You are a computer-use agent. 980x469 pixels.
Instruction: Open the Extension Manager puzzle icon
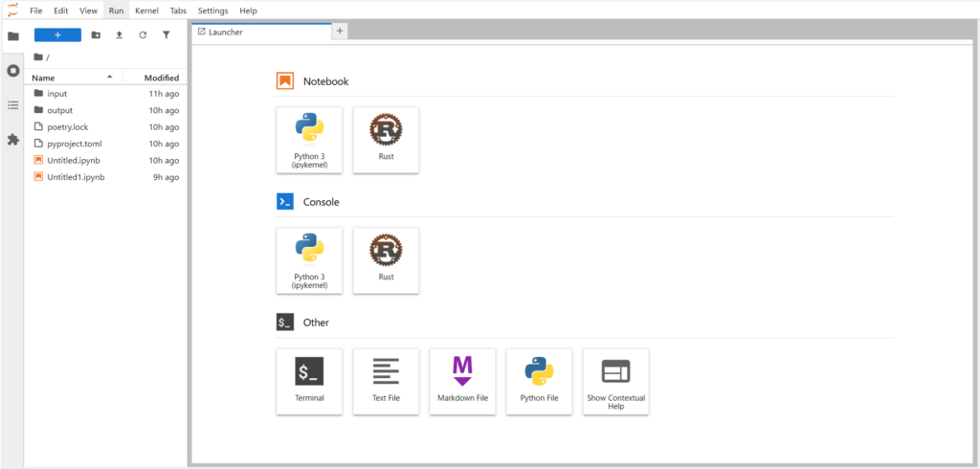pyautogui.click(x=12, y=140)
